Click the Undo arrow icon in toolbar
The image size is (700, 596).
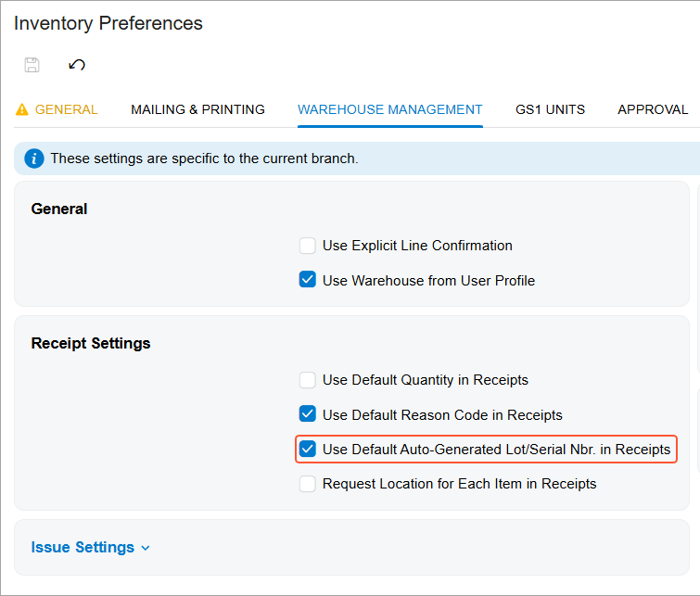click(x=77, y=65)
